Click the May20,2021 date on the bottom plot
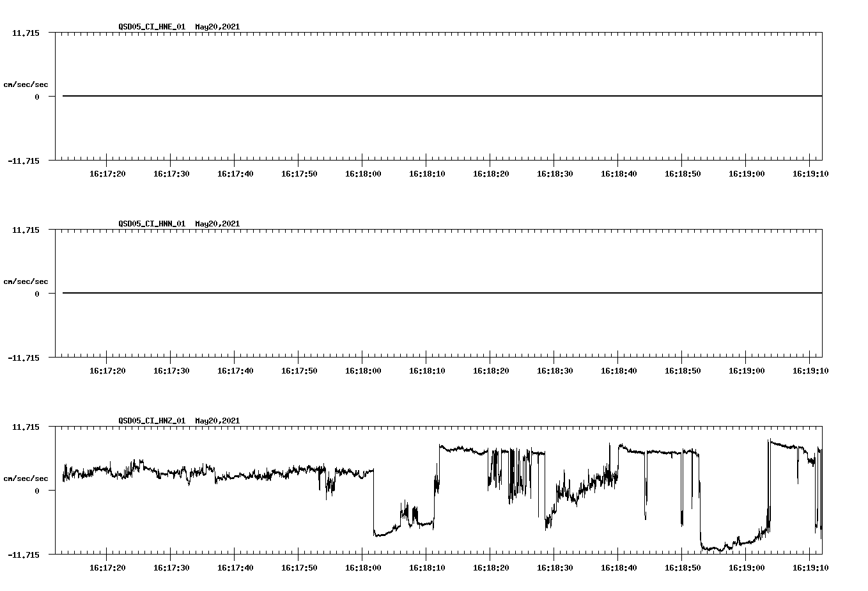The height and width of the screenshot is (591, 868). tap(217, 421)
